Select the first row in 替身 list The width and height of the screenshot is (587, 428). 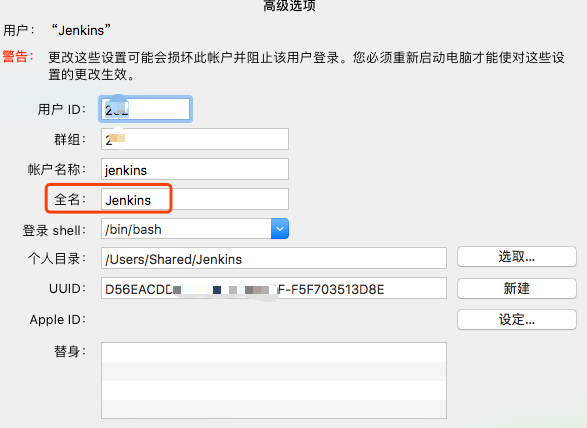point(274,352)
